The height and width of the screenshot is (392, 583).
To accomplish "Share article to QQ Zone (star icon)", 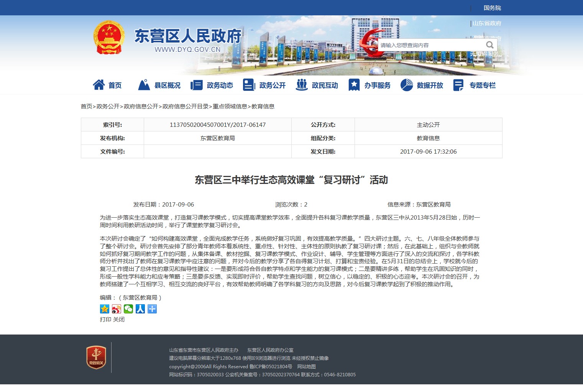I will click(x=104, y=309).
